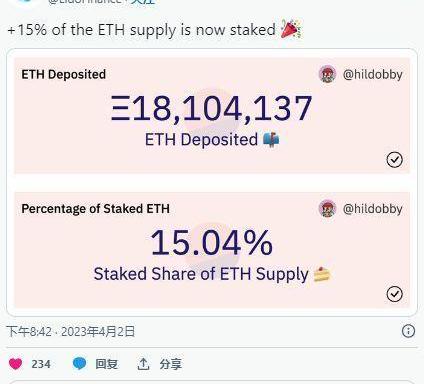Click the 分享 share label
The height and width of the screenshot is (384, 424).
coord(170,364)
